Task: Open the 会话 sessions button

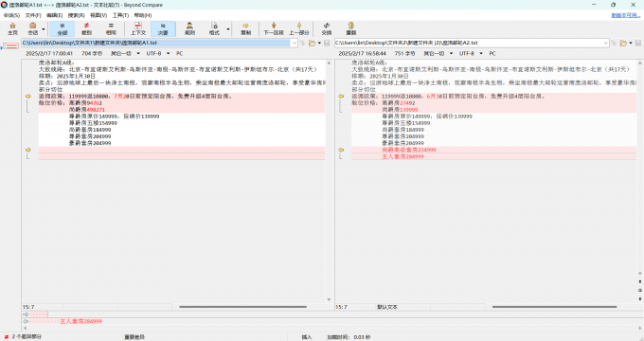Action: 33,28
